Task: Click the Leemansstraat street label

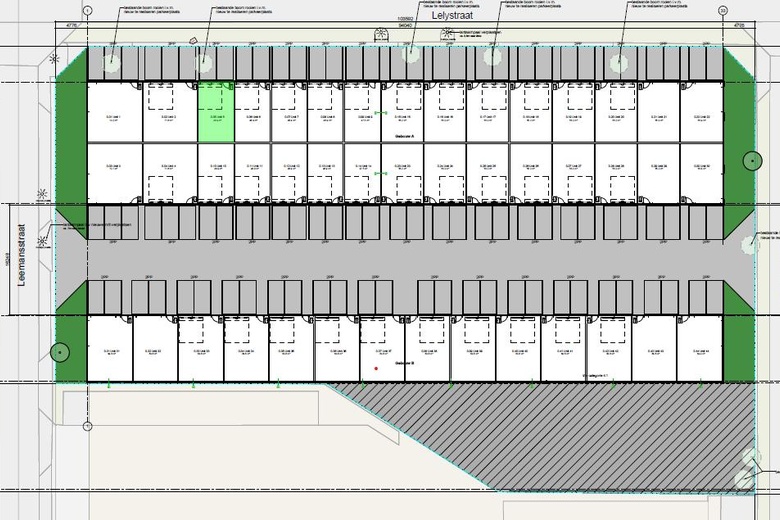Action: [x=21, y=255]
